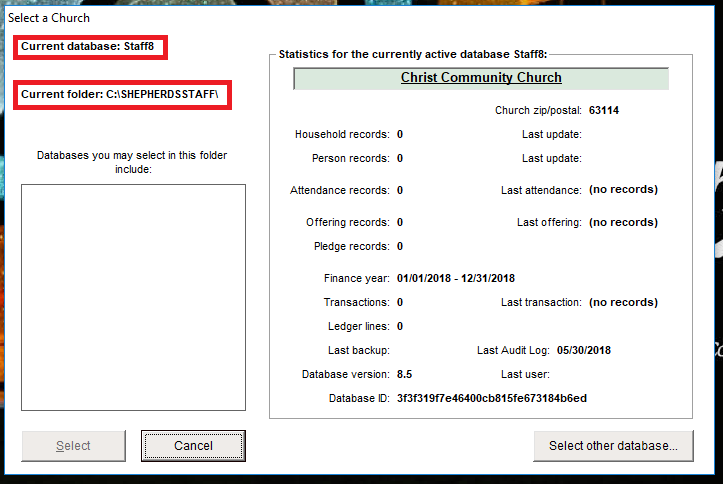Click the Finance year 01/01/2018 - 12/31/2018 value

pyautogui.click(x=456, y=278)
